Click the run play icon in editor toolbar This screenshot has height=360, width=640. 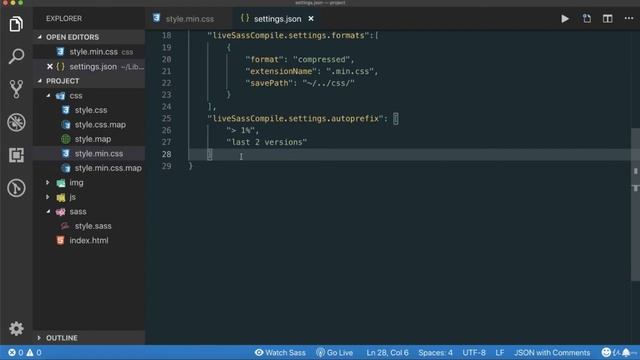coord(565,19)
